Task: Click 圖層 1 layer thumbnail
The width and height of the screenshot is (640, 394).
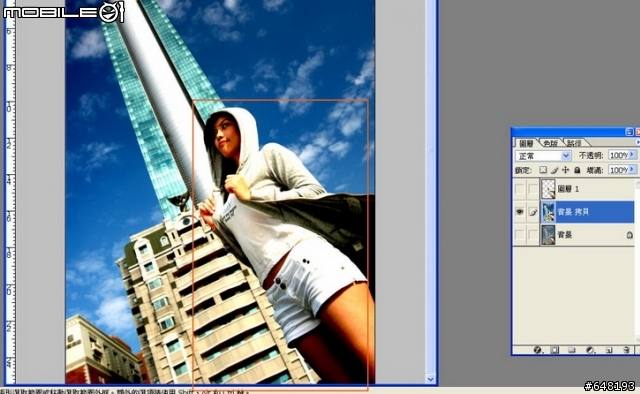Action: [x=548, y=189]
